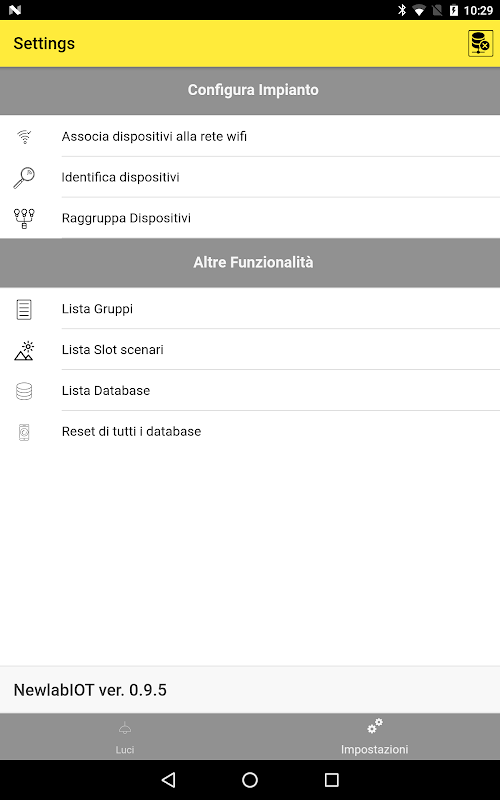Open Lista Gruppi
The height and width of the screenshot is (800, 500).
coord(250,309)
